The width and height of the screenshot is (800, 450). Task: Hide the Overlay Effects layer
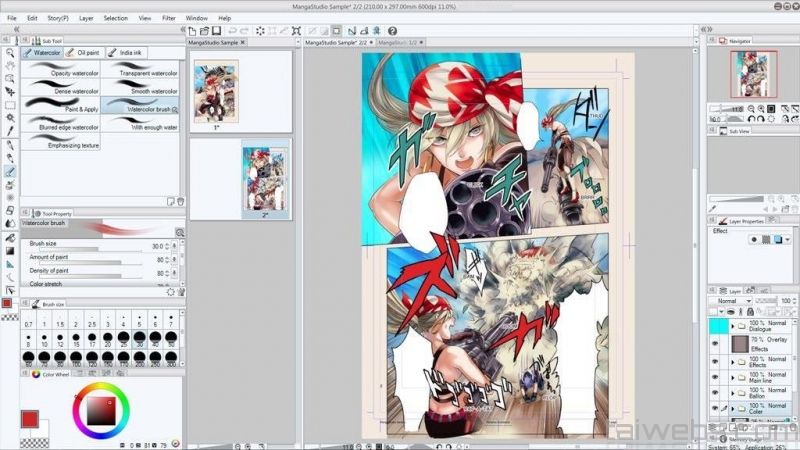coord(715,344)
